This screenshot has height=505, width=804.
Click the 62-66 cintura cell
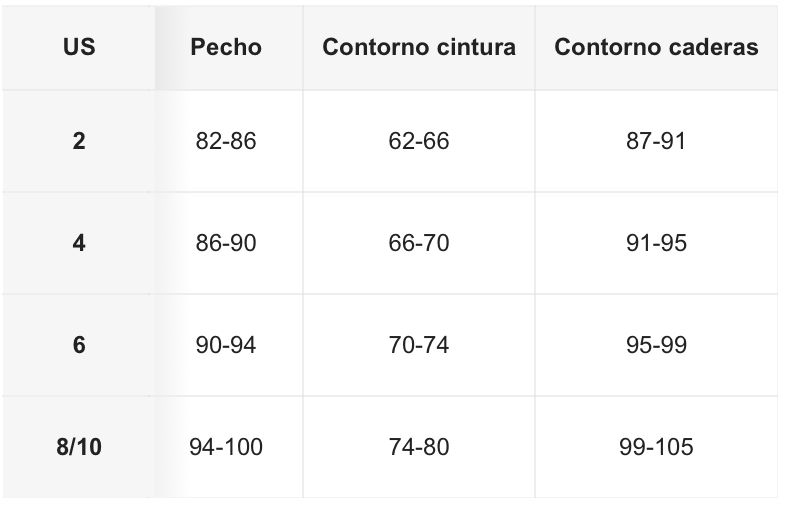point(419,141)
